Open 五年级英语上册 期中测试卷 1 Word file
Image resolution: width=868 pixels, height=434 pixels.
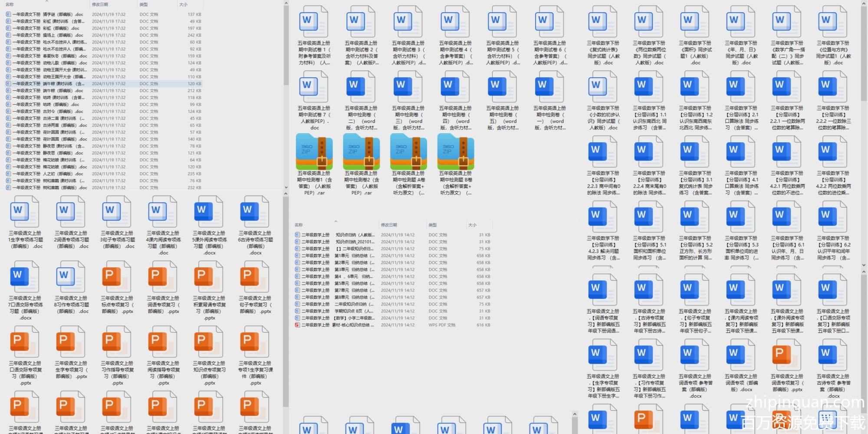click(313, 22)
